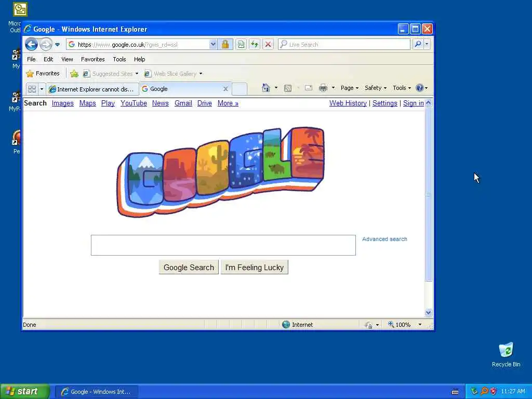Image resolution: width=532 pixels, height=399 pixels.
Task: Expand the Print dropdown arrow
Action: [333, 88]
